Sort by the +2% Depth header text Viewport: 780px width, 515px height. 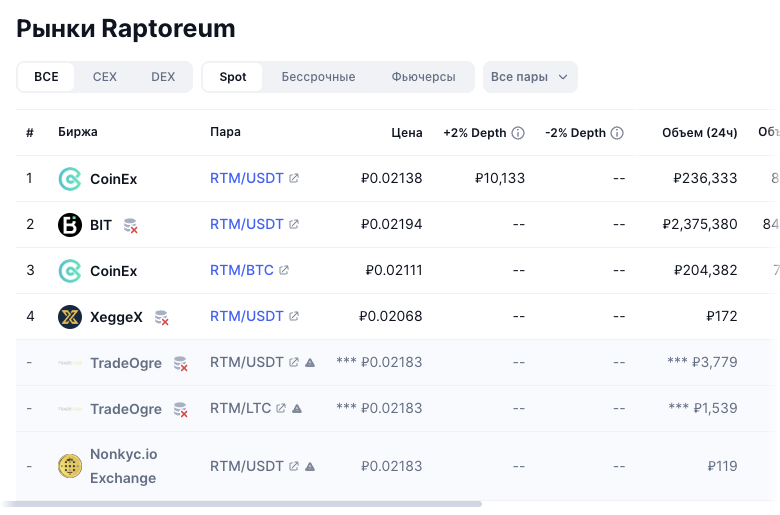tap(475, 133)
